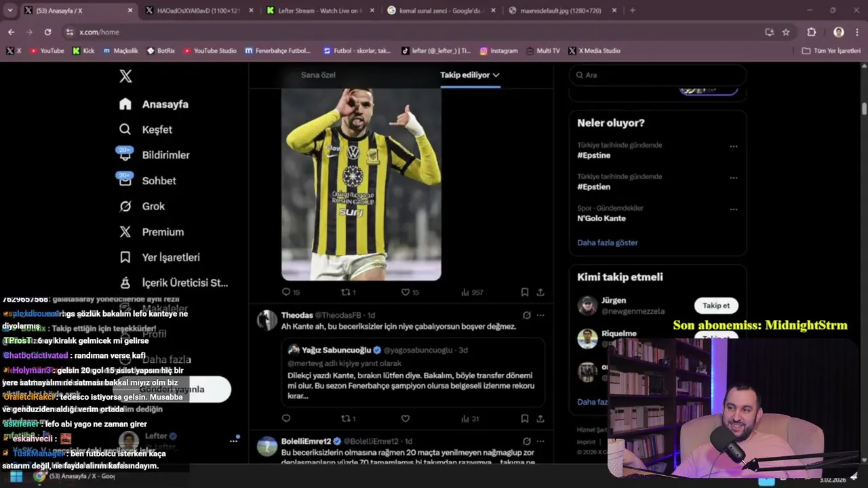
Task: Open Instagram bookmark
Action: click(x=498, y=51)
